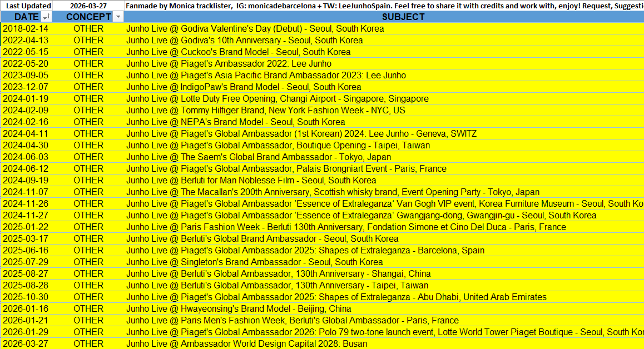Select the Piaget's Asia Pacific Brand Ambassador 2023 cell
Viewport: 644px width, 349px height.
(x=384, y=76)
